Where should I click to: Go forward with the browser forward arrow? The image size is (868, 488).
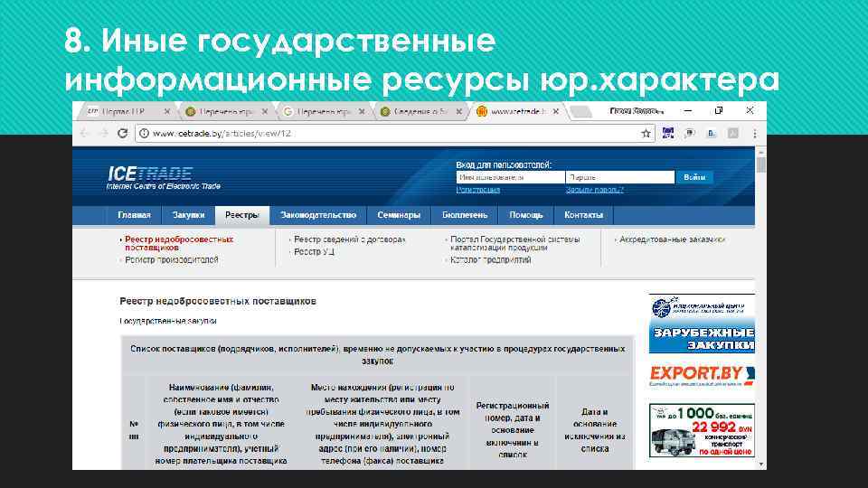[x=103, y=134]
